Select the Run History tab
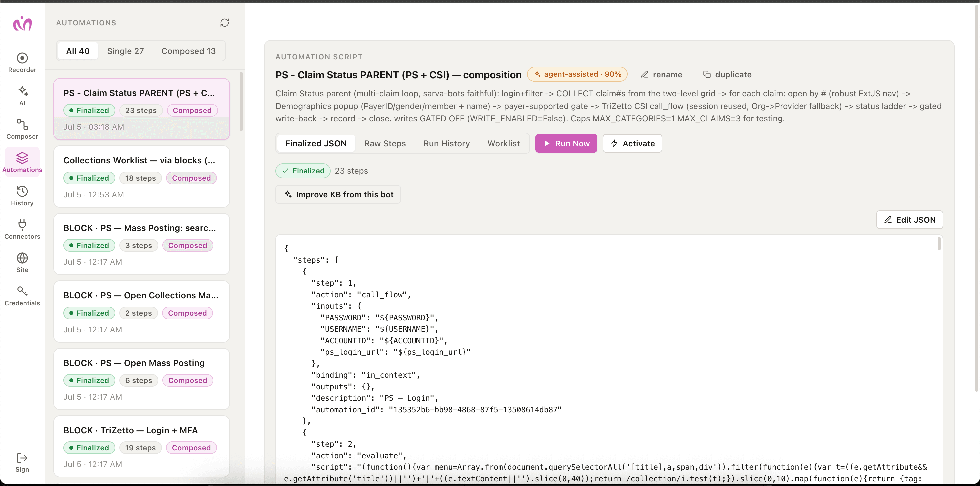This screenshot has width=980, height=486. (x=446, y=143)
